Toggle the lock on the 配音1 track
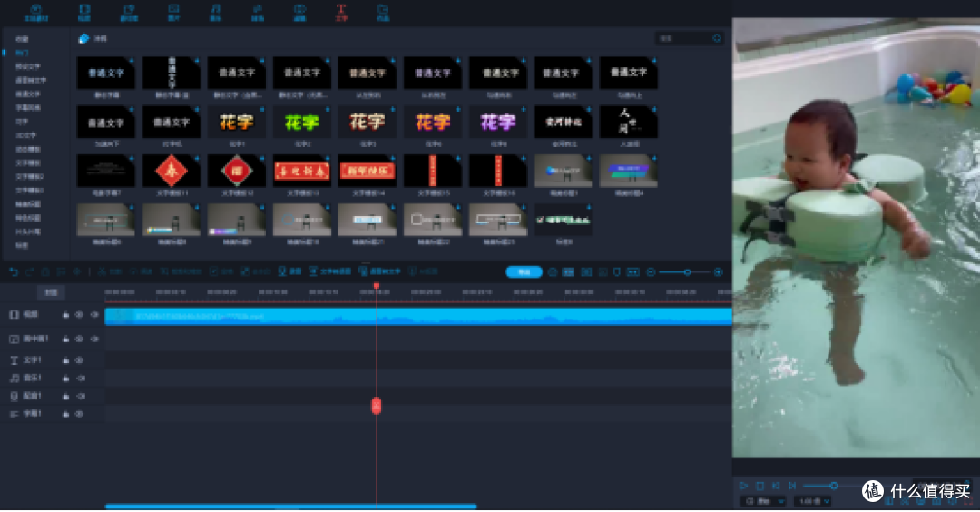The image size is (980, 512). (65, 397)
